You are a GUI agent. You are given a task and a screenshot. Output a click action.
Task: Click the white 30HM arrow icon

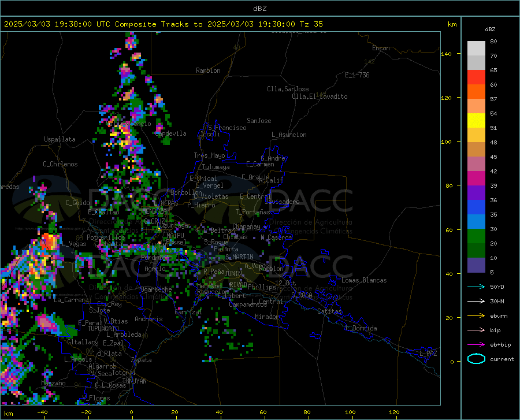pyautogui.click(x=476, y=301)
